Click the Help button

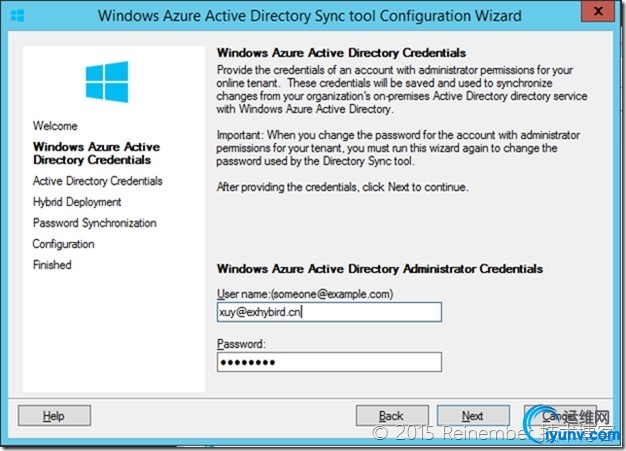(x=54, y=415)
